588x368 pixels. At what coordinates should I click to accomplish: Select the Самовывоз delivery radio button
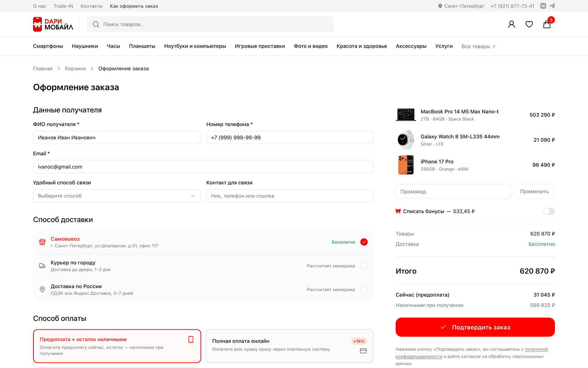click(x=364, y=242)
